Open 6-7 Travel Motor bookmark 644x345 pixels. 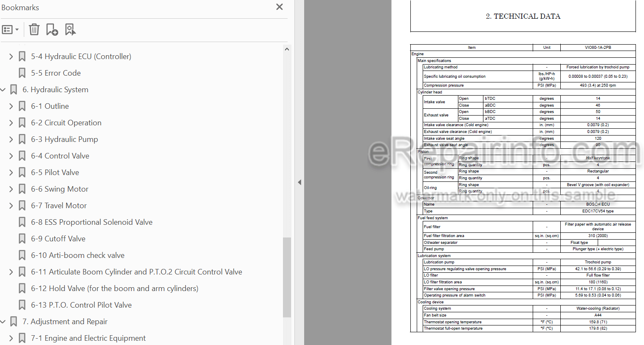[x=59, y=206]
